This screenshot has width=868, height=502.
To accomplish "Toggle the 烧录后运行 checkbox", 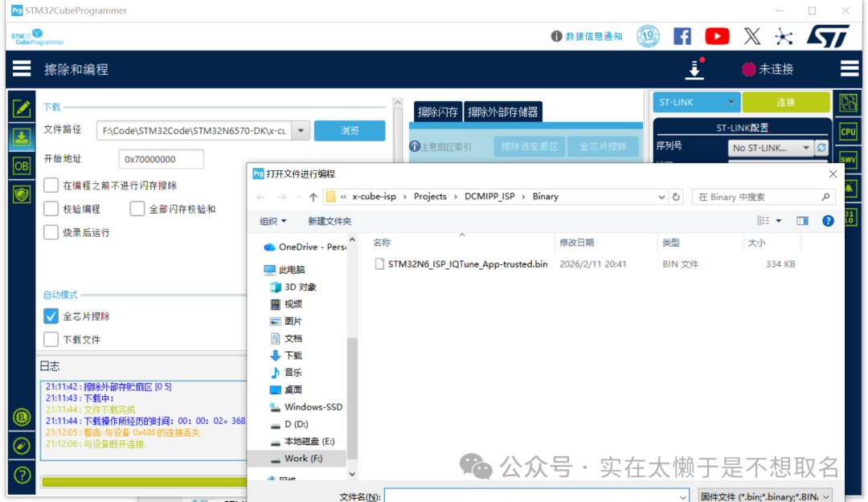I will (51, 232).
